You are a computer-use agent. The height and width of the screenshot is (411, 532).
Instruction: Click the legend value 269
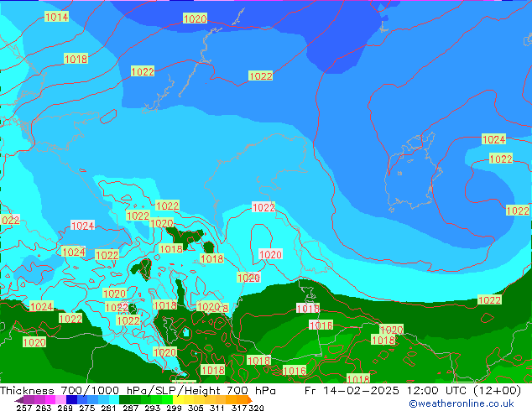pyautogui.click(x=64, y=408)
